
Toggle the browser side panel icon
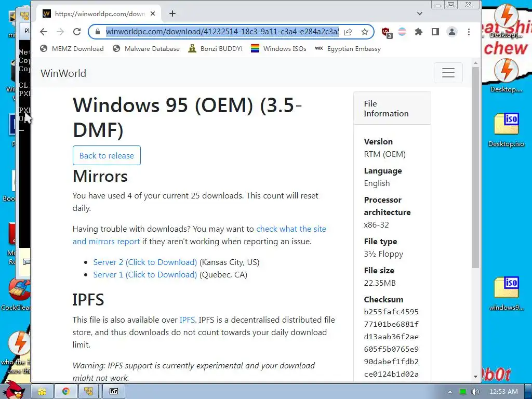[x=435, y=32]
